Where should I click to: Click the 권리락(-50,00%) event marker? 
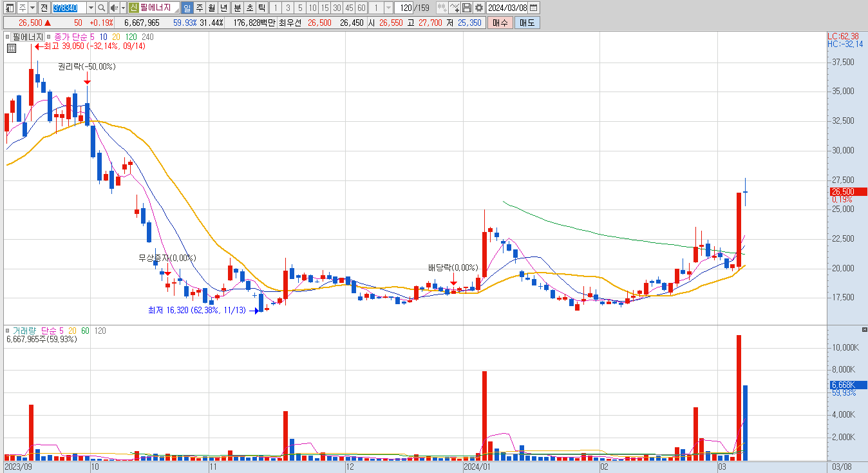87,66
